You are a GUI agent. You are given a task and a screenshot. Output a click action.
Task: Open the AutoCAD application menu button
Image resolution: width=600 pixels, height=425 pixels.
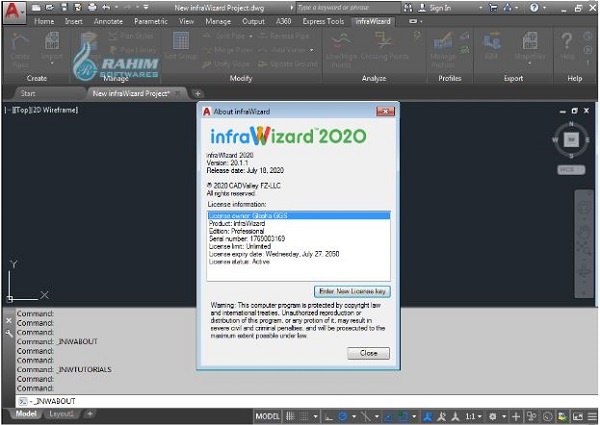coord(14,12)
